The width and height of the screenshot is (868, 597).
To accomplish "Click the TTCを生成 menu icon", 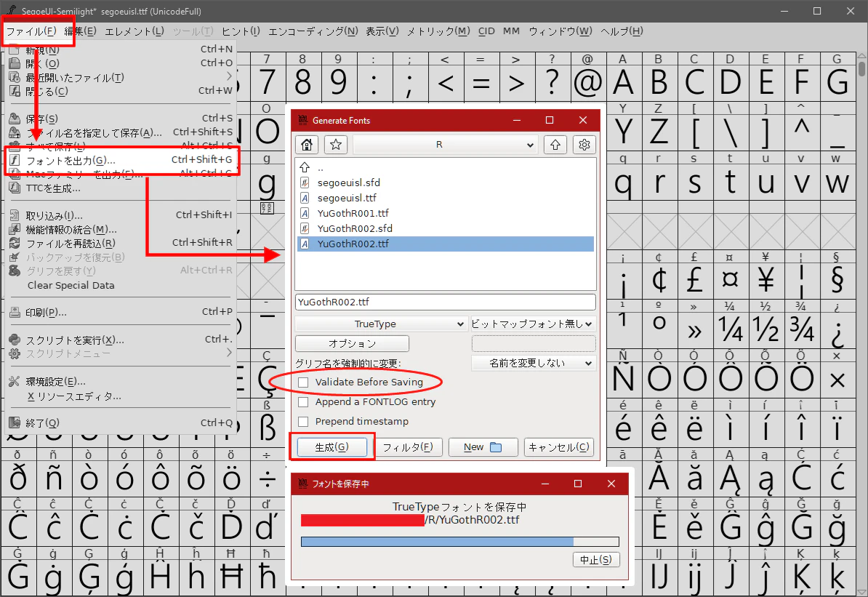I will (15, 188).
